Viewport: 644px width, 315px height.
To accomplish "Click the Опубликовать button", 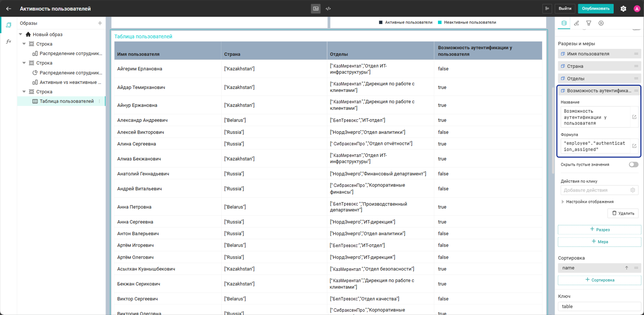I will (x=596, y=8).
